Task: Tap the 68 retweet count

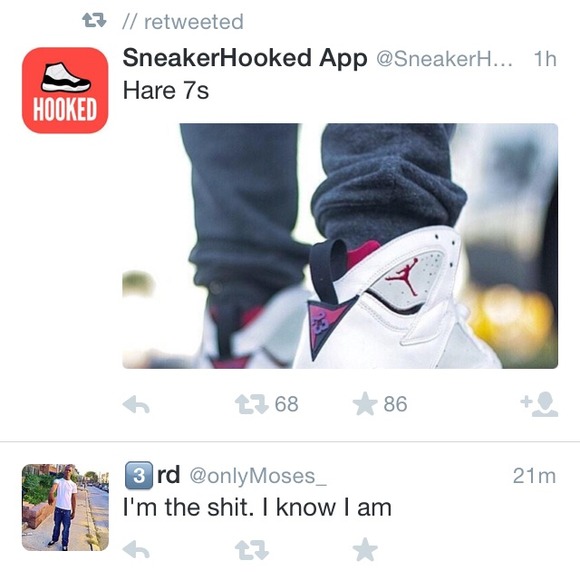Action: tap(287, 404)
